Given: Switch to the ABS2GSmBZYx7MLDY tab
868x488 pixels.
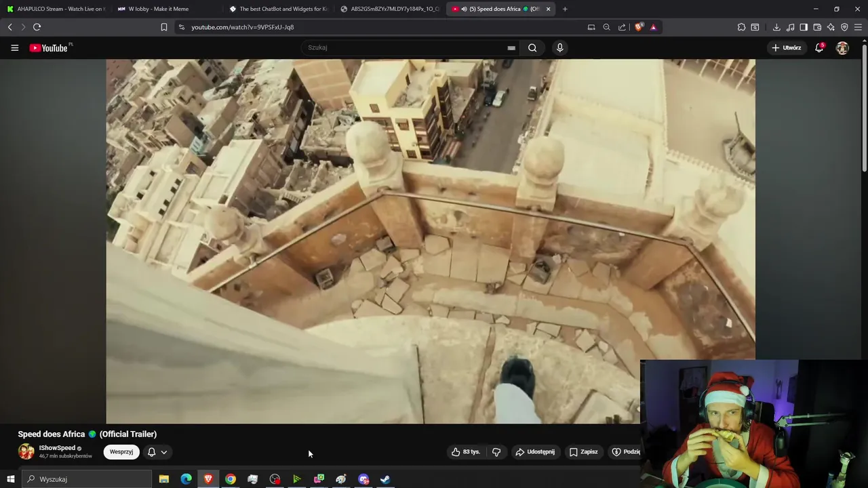Looking at the screenshot, I should pyautogui.click(x=390, y=9).
